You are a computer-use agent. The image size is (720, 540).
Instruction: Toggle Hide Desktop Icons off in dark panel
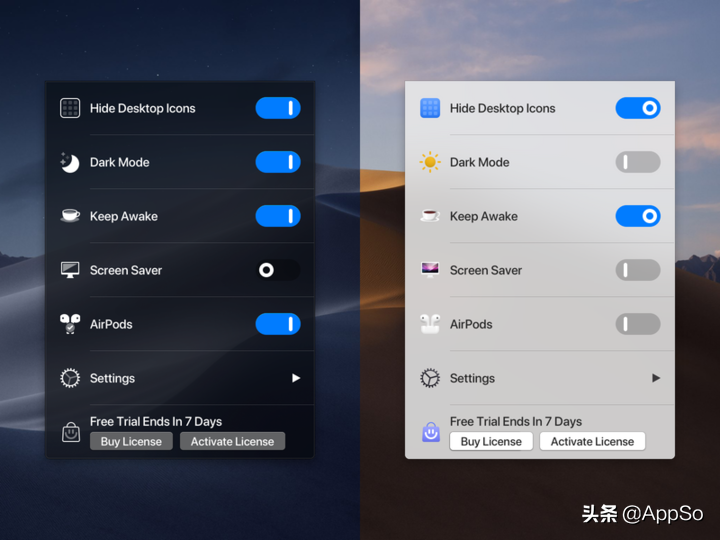[278, 108]
